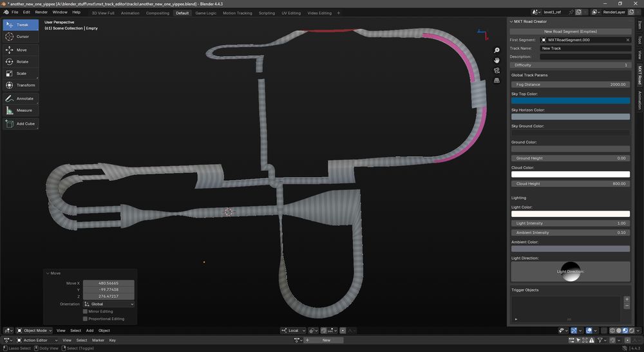Open the Action Editor Marker menu
The image size is (644, 352).
tap(98, 340)
